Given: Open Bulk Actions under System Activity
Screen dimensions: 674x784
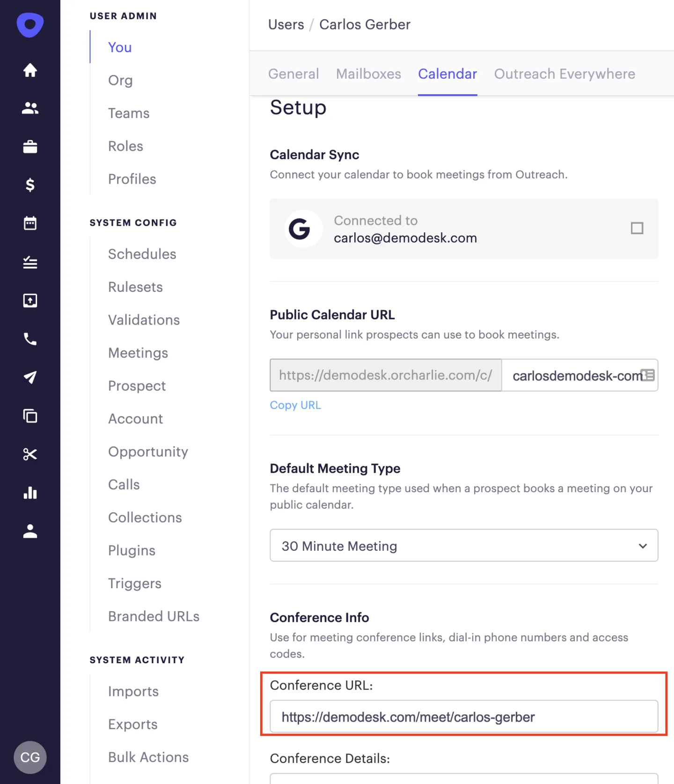Looking at the screenshot, I should point(148,757).
